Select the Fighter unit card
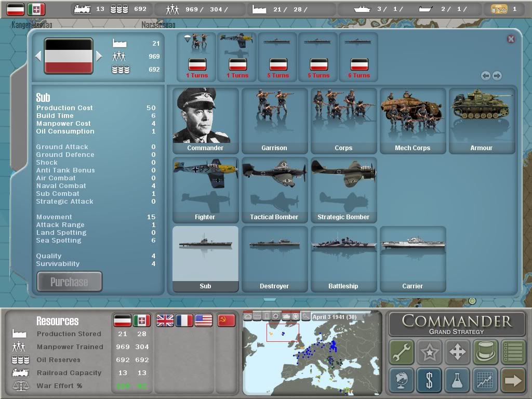Viewport: 532px width, 399px height. 205,190
